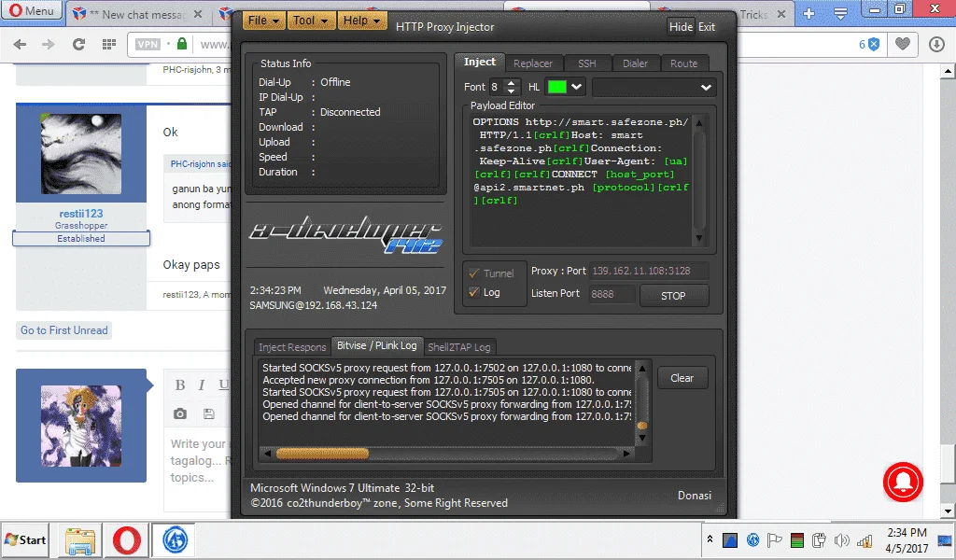Click inside the Payload Editor text

click(x=581, y=178)
